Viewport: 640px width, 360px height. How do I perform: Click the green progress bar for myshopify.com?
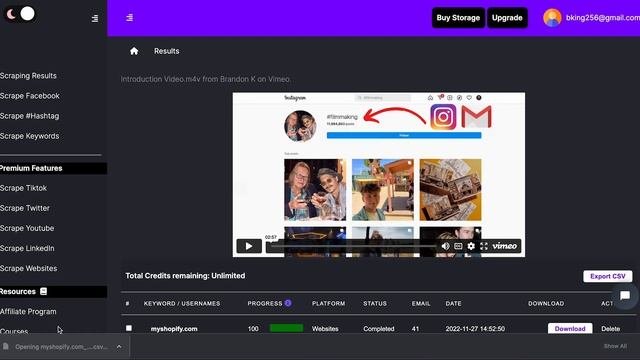pyautogui.click(x=287, y=328)
